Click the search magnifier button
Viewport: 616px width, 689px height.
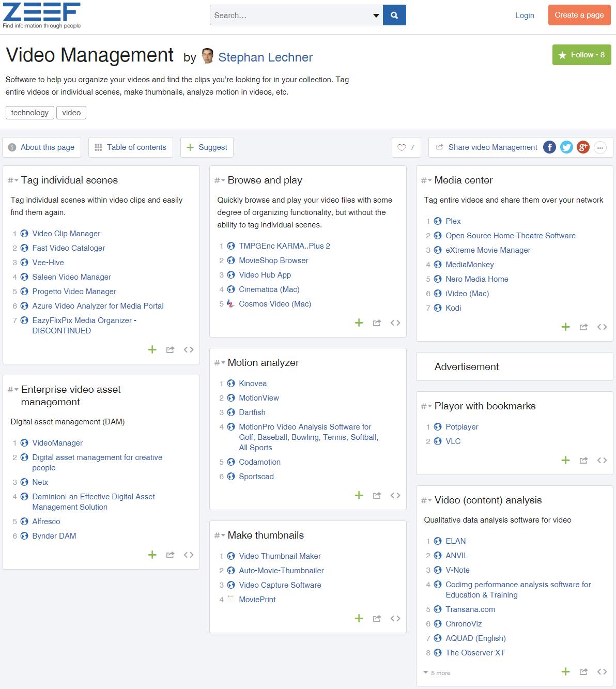pyautogui.click(x=394, y=16)
